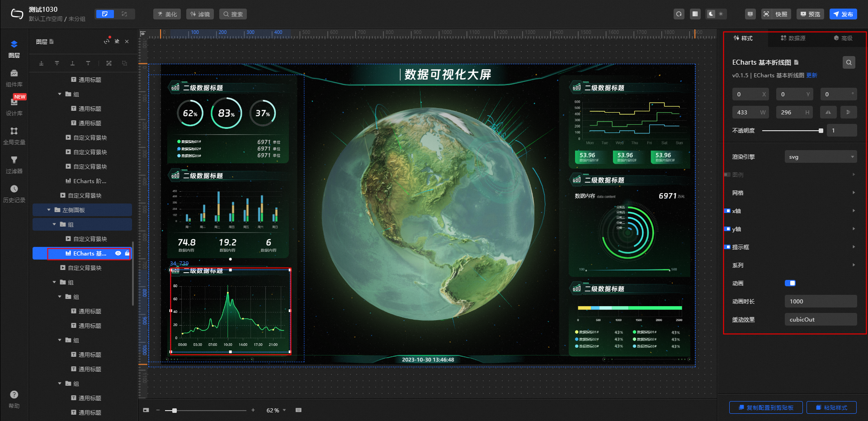The height and width of the screenshot is (421, 868).
Task: Click the horizontal flip icon button
Action: (828, 112)
